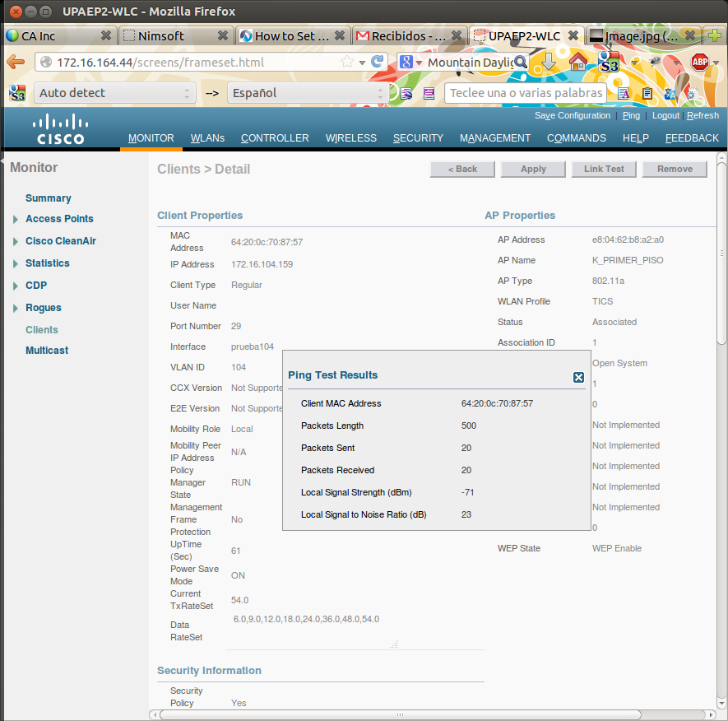The image size is (728, 721).
Task: Click the Logout link
Action: [x=665, y=116]
